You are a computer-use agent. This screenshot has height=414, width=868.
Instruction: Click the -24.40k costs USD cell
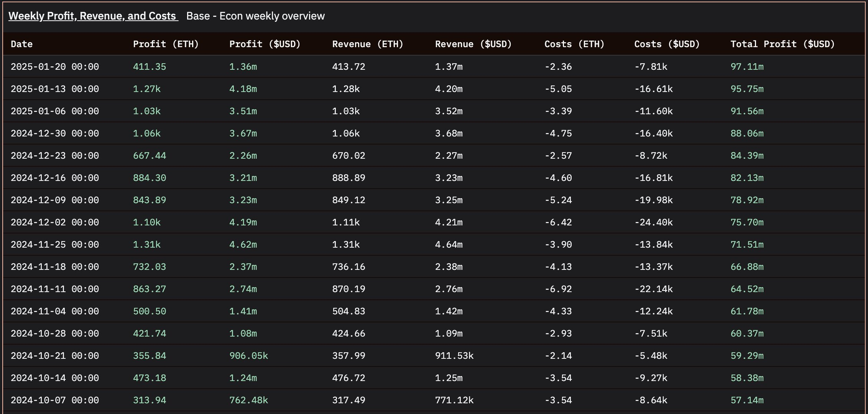[x=653, y=222]
